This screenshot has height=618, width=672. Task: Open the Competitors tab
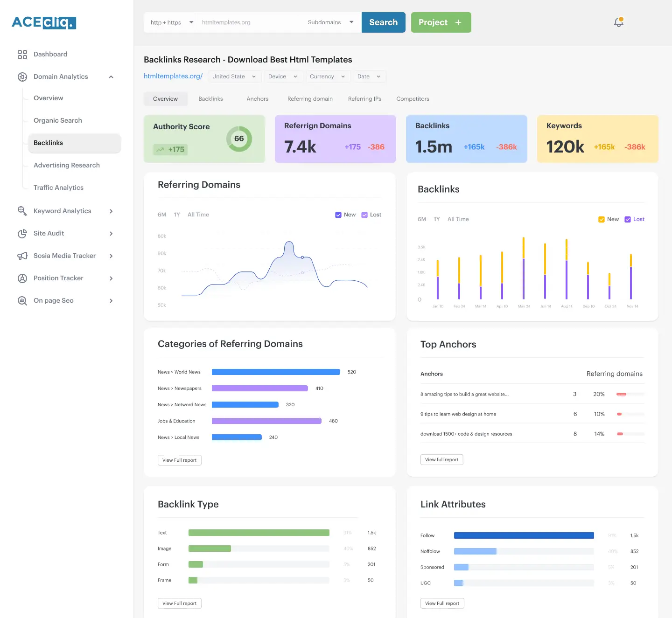413,99
